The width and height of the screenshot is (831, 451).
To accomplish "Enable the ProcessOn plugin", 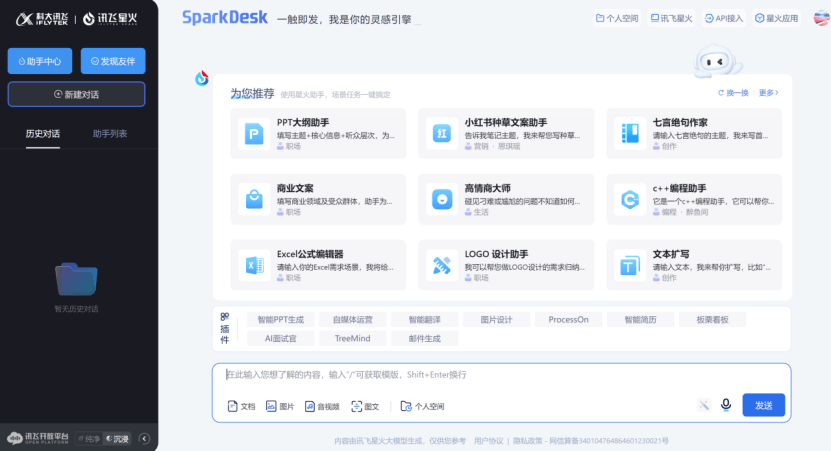I will (x=568, y=320).
